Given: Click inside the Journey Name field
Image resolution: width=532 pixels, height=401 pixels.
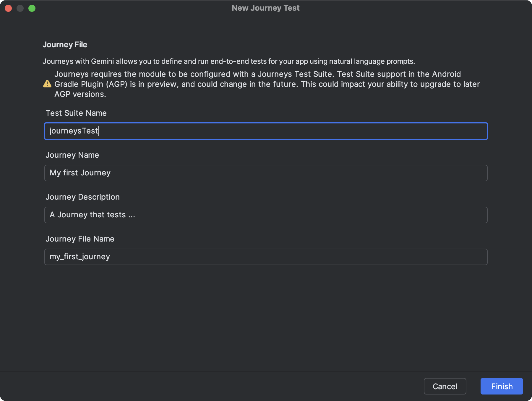Looking at the screenshot, I should [266, 173].
